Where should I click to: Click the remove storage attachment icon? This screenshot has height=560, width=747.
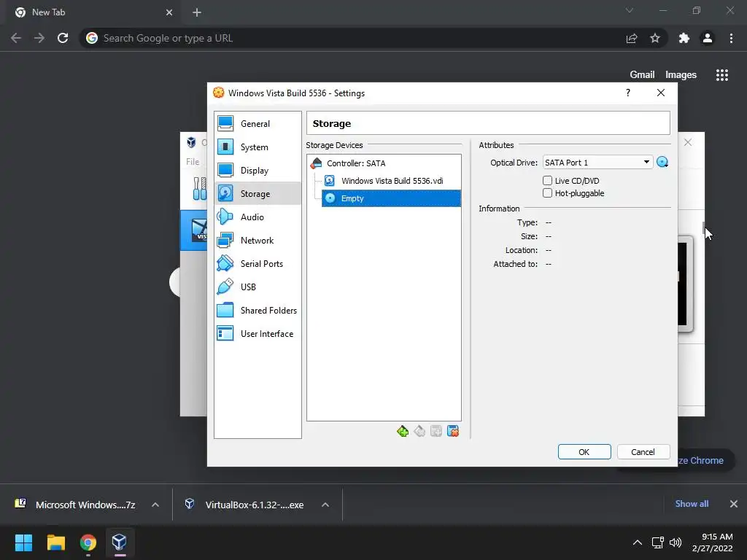tap(453, 432)
